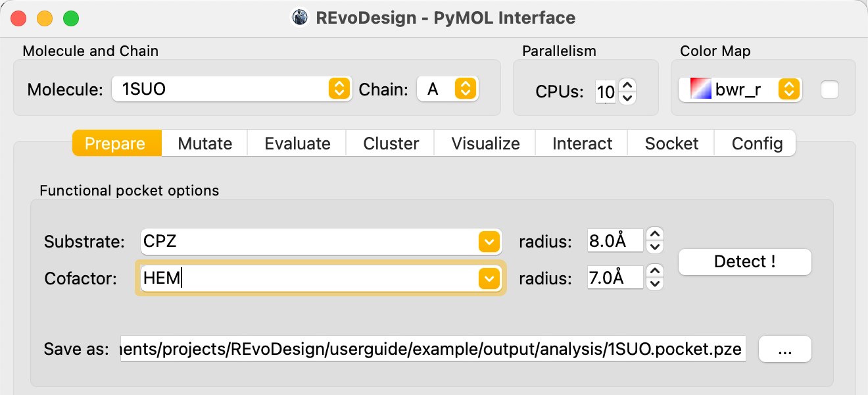Increase the CPUs count with up arrow

pyautogui.click(x=627, y=84)
